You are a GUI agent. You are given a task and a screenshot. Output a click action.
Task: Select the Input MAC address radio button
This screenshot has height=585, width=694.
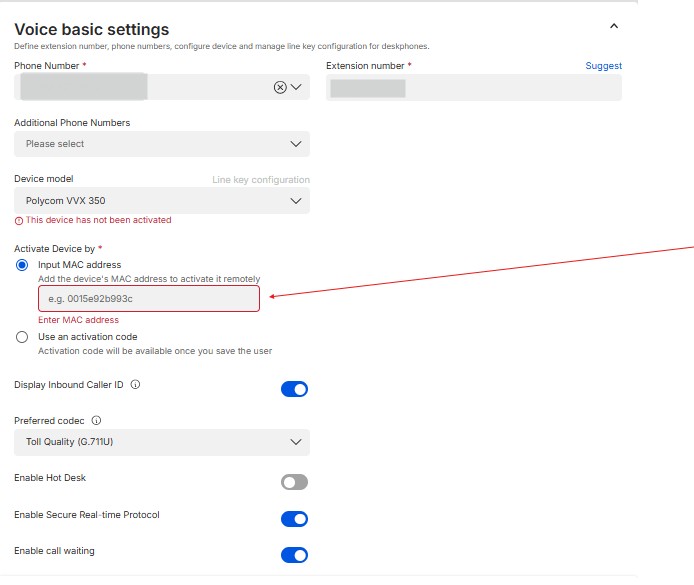pyautogui.click(x=22, y=265)
